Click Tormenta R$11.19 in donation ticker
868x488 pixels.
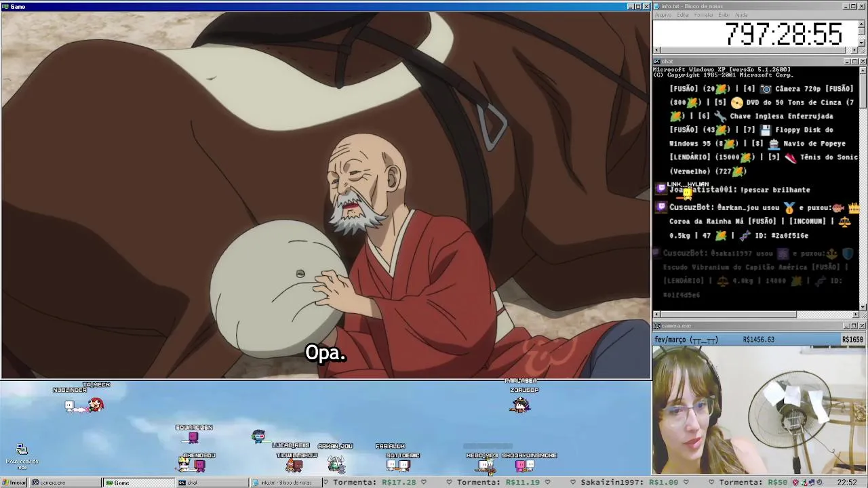pos(498,483)
